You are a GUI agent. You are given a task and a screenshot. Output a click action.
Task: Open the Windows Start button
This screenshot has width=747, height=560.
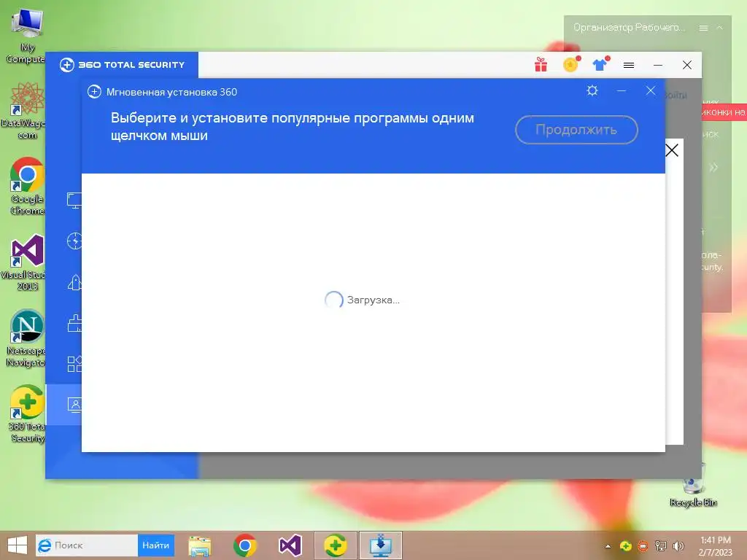(x=18, y=545)
